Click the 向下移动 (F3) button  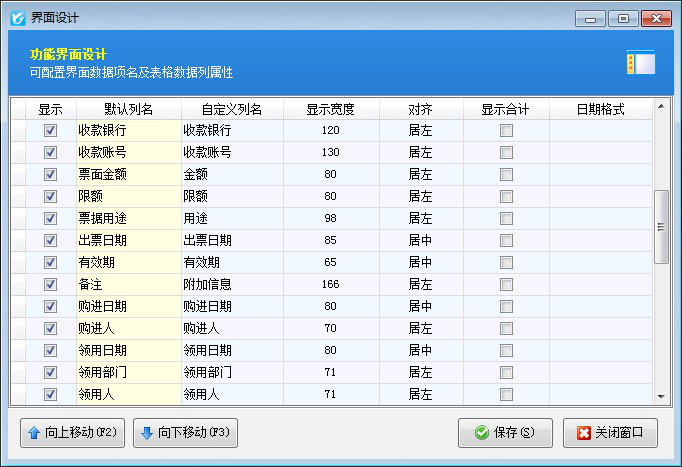[185, 433]
